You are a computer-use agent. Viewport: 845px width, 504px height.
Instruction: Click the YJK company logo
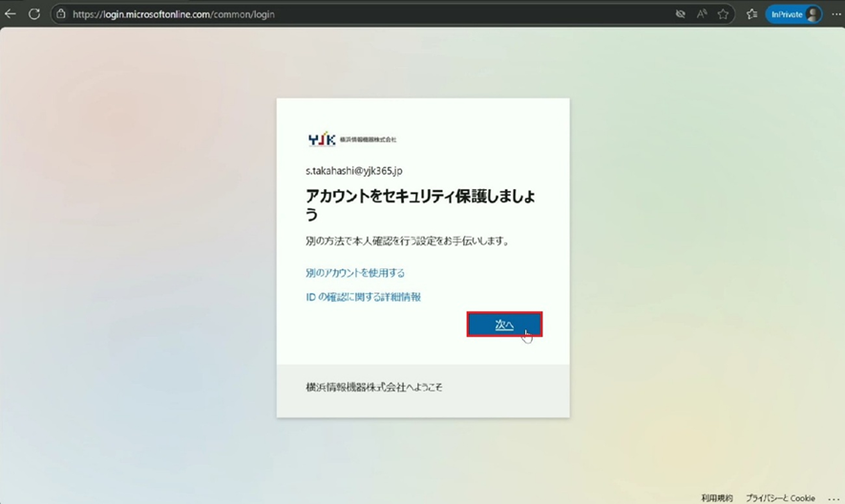click(322, 139)
